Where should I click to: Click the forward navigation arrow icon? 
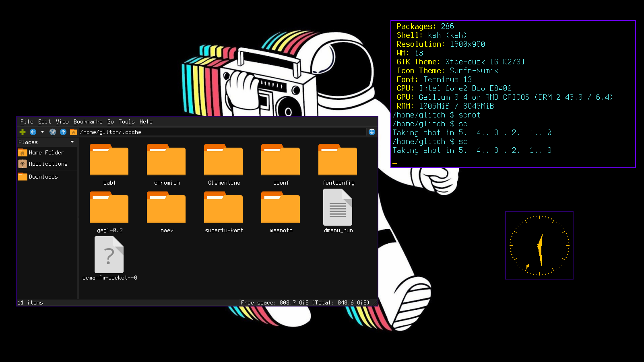click(53, 132)
